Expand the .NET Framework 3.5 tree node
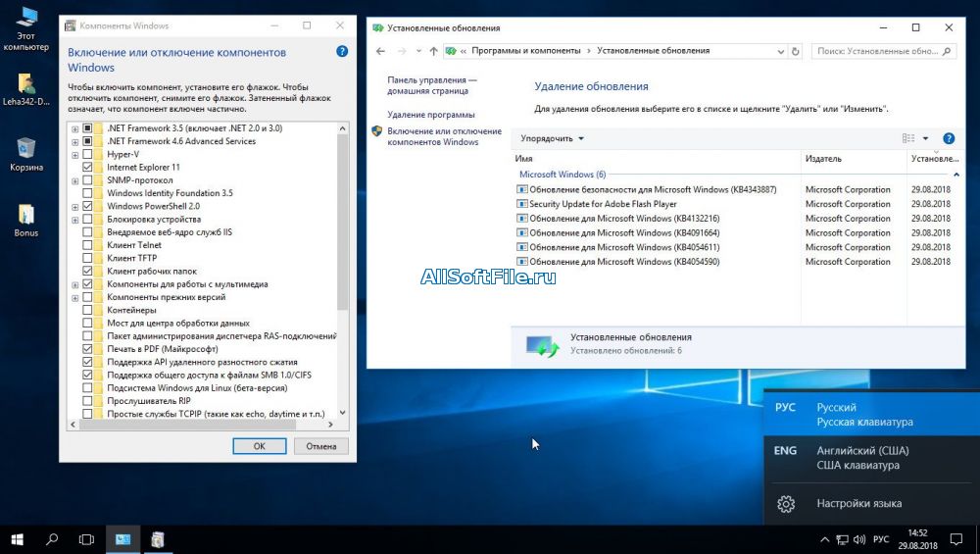 (x=74, y=128)
